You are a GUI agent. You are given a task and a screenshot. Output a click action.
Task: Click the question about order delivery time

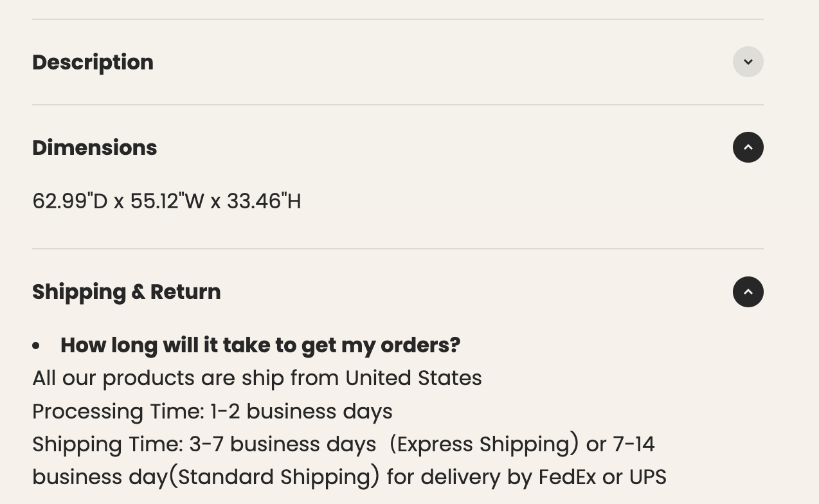pos(260,345)
